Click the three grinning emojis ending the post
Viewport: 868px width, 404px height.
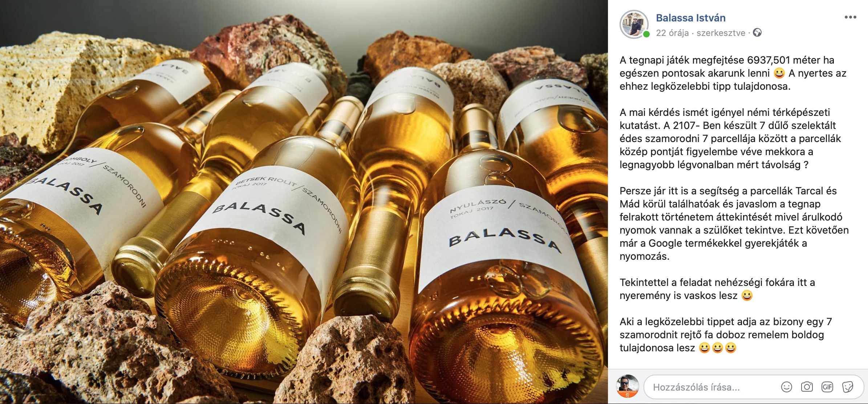coord(717,348)
